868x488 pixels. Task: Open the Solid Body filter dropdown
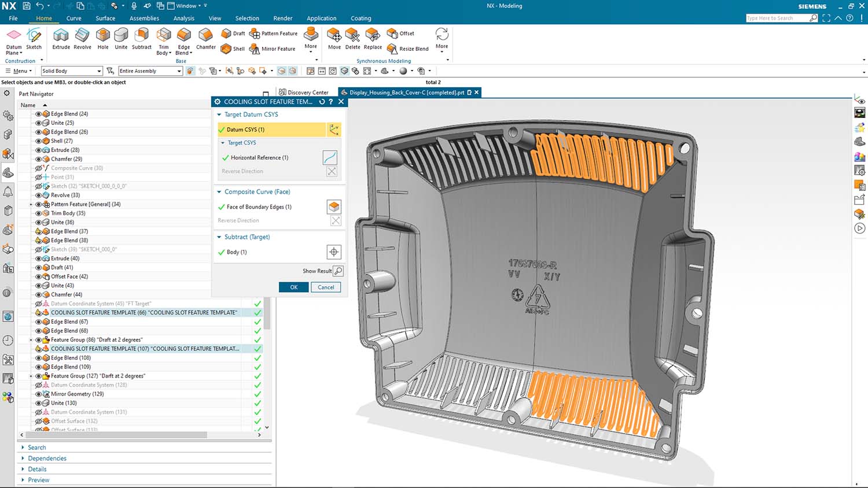click(99, 71)
